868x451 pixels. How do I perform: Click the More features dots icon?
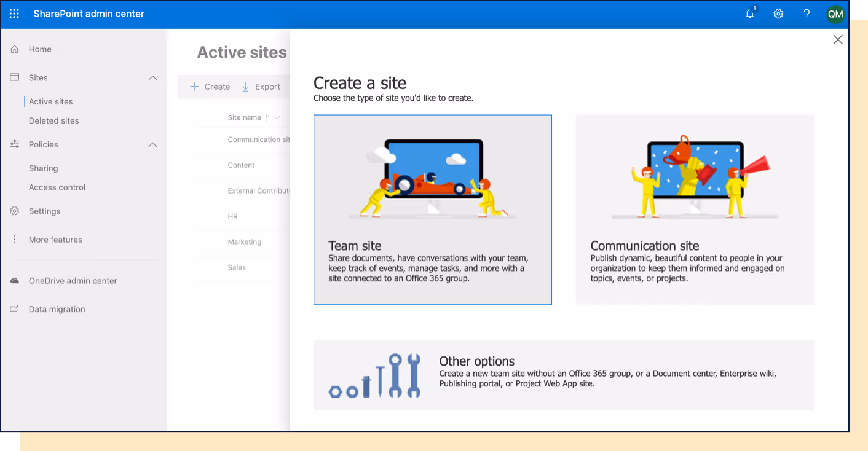pos(15,240)
